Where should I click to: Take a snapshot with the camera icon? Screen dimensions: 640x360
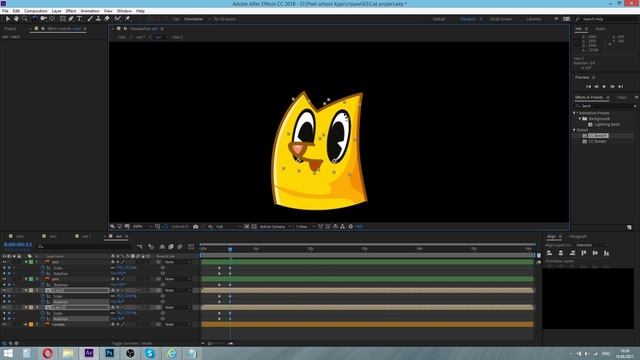(x=196, y=227)
